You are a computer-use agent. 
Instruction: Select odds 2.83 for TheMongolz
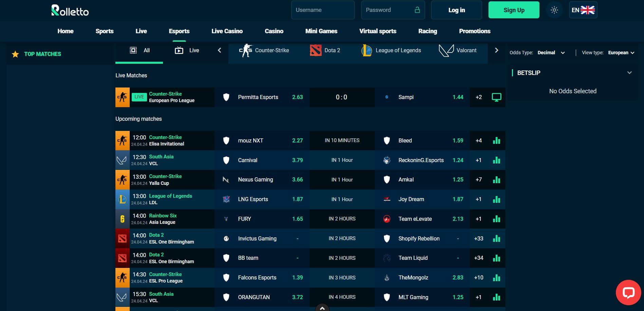(x=458, y=278)
